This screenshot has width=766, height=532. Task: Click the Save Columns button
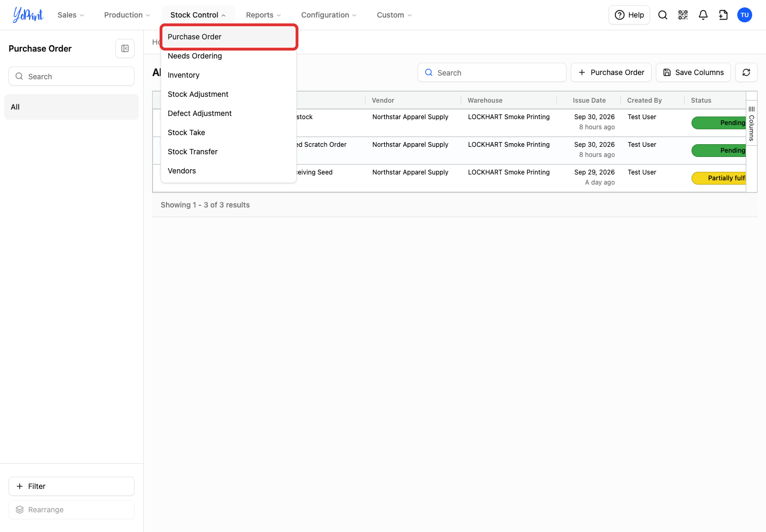[693, 72]
